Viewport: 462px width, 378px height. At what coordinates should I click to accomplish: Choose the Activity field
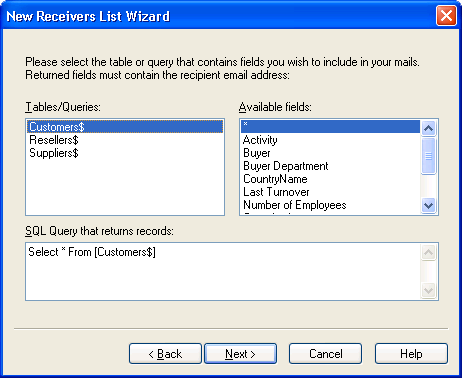pos(330,140)
